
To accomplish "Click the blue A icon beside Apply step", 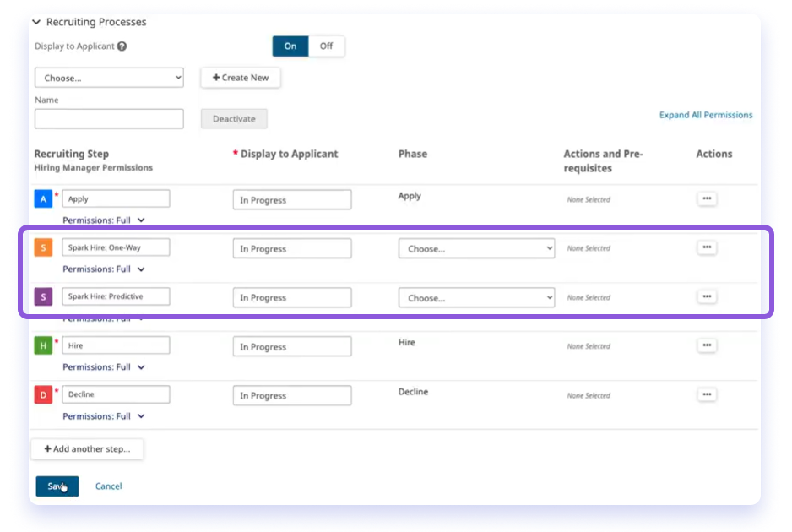I will point(43,198).
